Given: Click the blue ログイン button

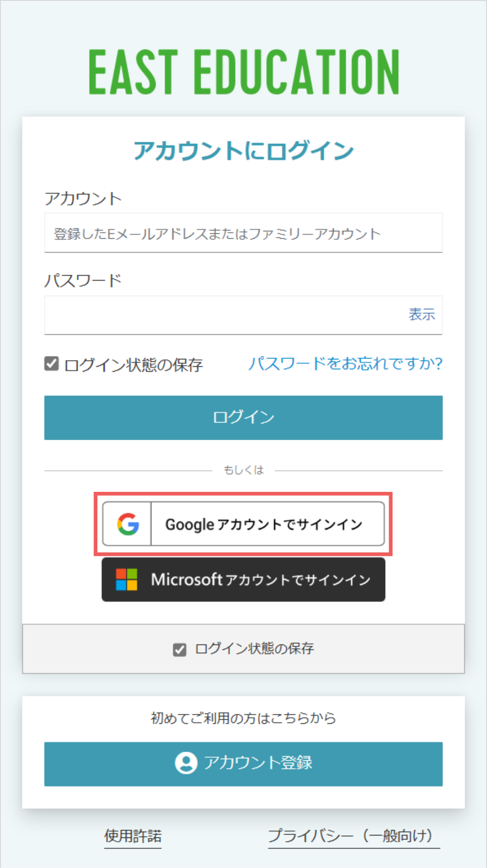Looking at the screenshot, I should point(243,418).
